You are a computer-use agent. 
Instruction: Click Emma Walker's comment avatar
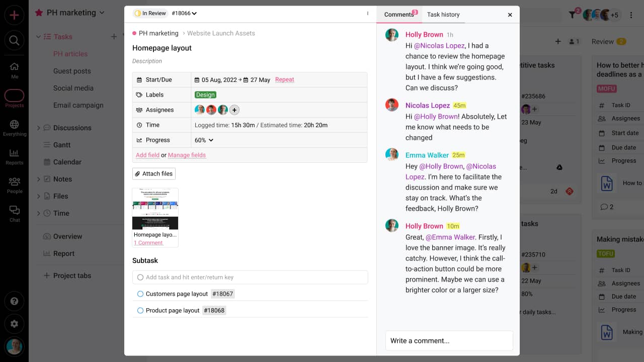(392, 154)
